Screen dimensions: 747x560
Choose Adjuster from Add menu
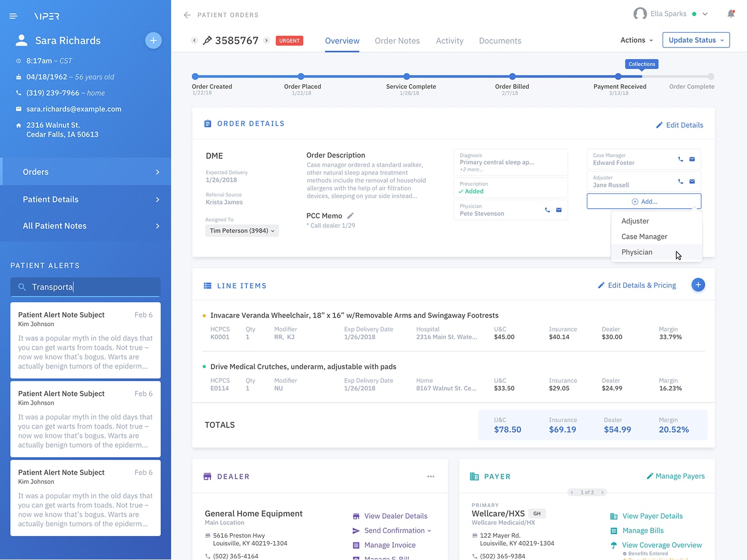[x=657, y=221]
